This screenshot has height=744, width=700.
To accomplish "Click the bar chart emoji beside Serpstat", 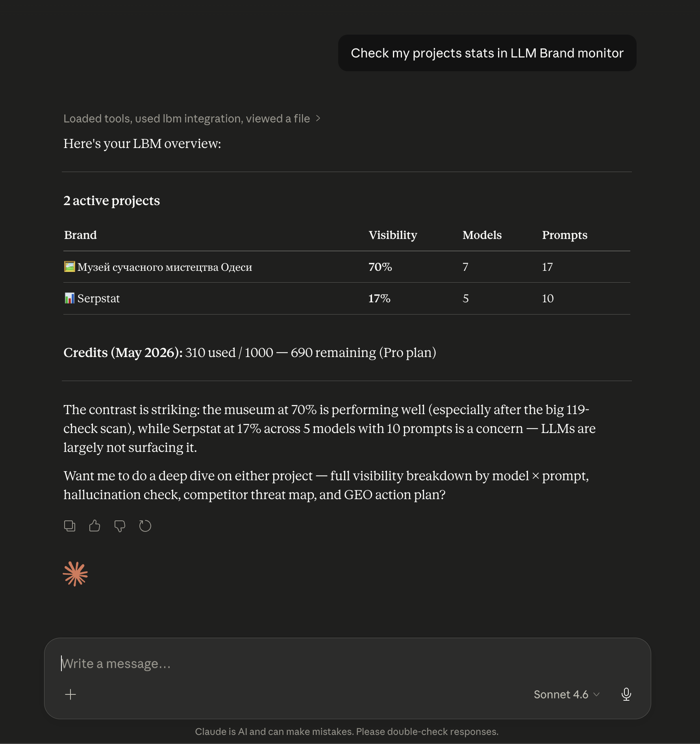I will (x=69, y=298).
